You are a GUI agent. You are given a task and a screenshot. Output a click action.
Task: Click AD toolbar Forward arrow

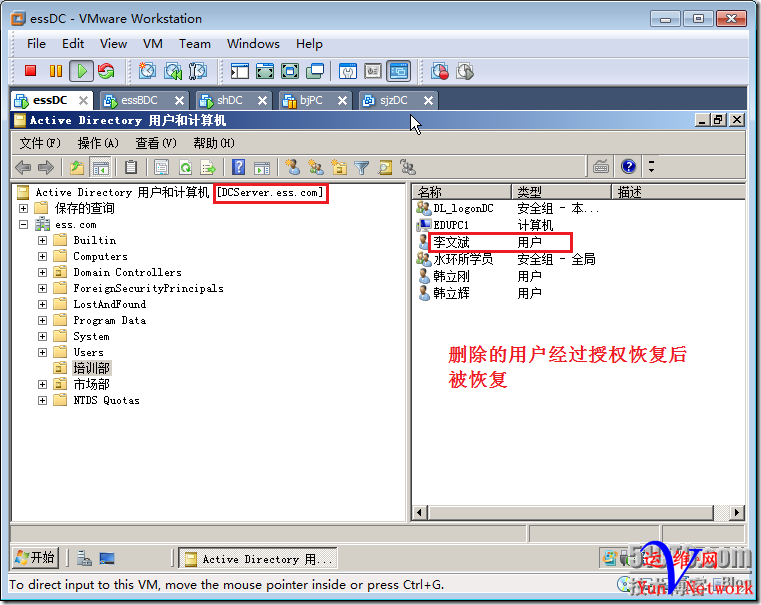(x=46, y=168)
